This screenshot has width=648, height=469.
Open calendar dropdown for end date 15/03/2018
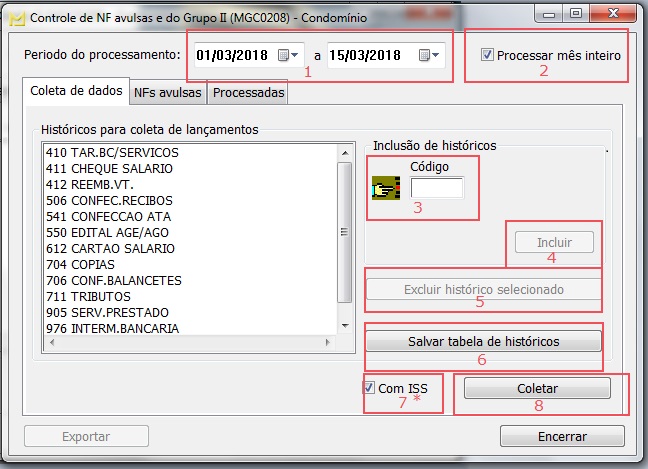point(429,55)
